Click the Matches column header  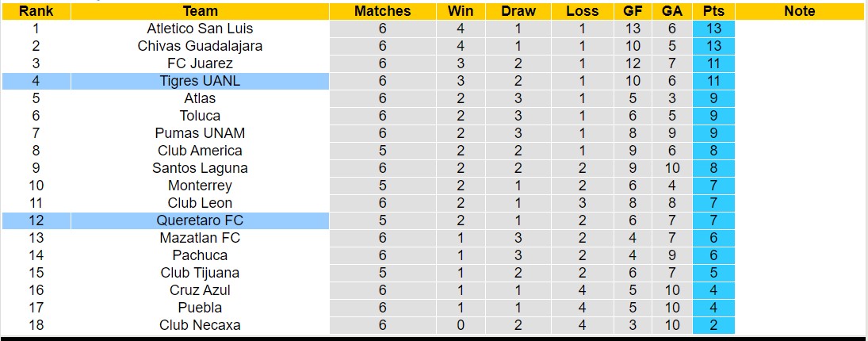(x=383, y=11)
